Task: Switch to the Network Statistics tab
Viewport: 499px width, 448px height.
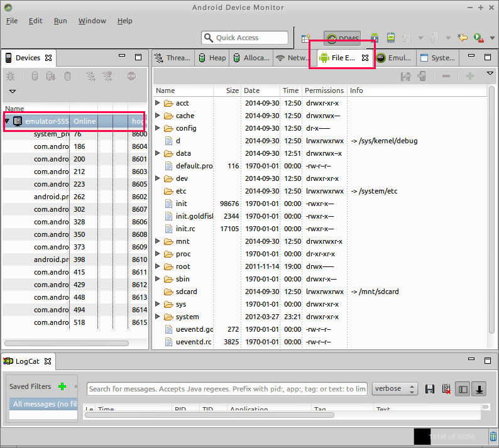Action: tap(292, 58)
